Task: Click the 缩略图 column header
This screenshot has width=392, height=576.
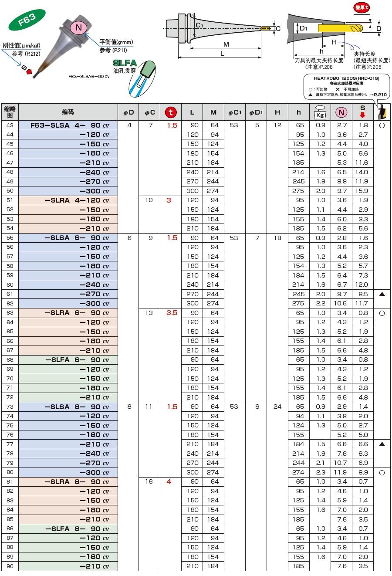Action: 10,112
